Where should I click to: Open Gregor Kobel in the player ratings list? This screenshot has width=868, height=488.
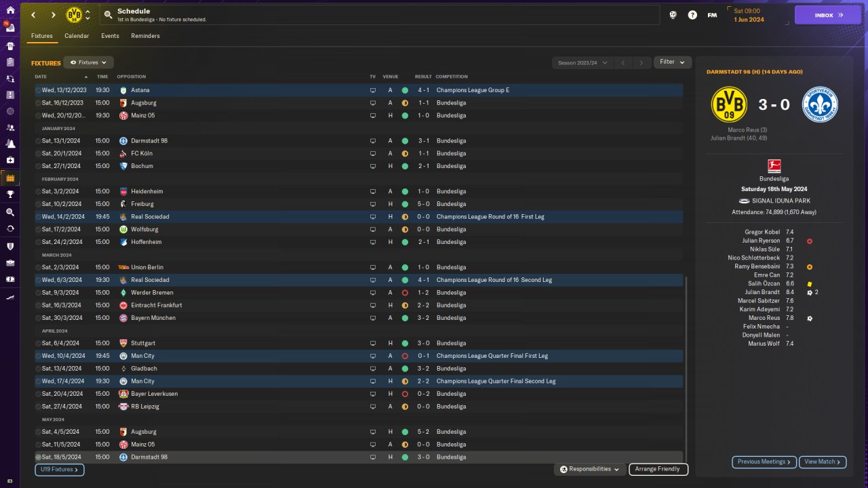point(762,232)
